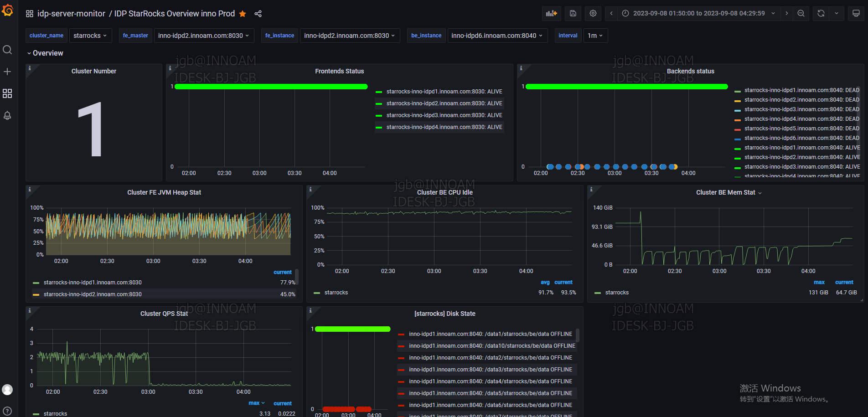Zoom out the time range
The image size is (868, 417).
(801, 13)
